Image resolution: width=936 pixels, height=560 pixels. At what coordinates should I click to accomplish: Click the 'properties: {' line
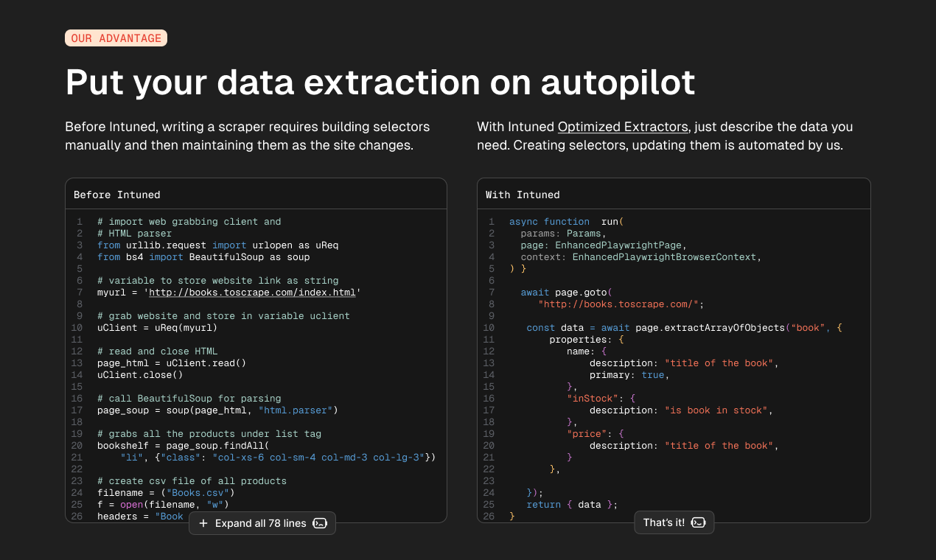click(587, 340)
